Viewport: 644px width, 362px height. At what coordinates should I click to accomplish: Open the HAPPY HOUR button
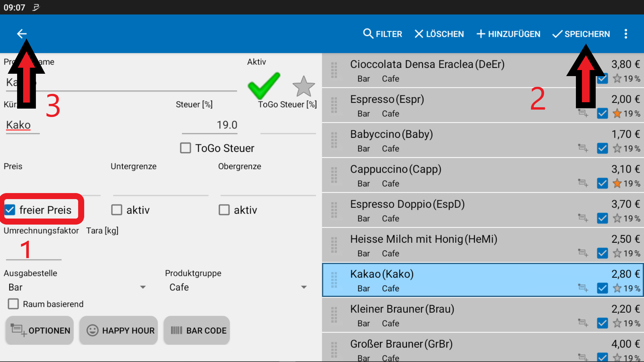[119, 330]
